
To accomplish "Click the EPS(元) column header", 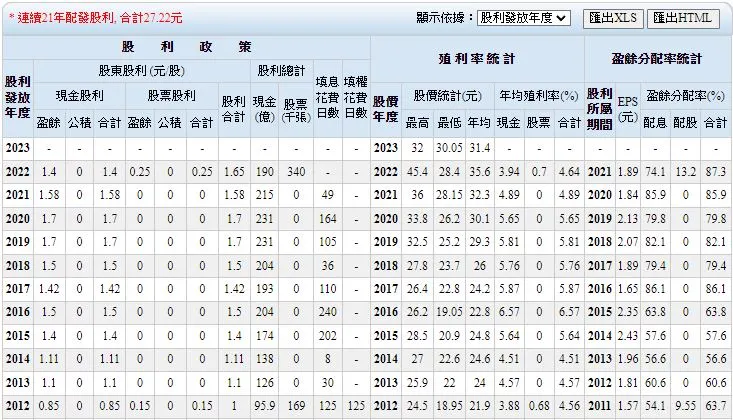I will coord(627,109).
